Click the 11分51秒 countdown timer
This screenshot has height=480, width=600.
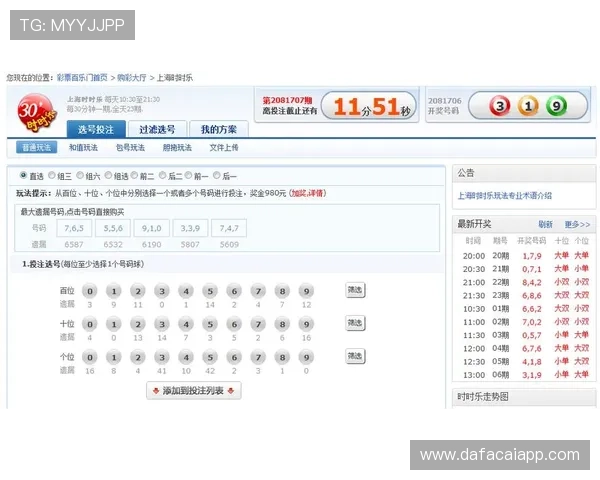click(x=369, y=106)
